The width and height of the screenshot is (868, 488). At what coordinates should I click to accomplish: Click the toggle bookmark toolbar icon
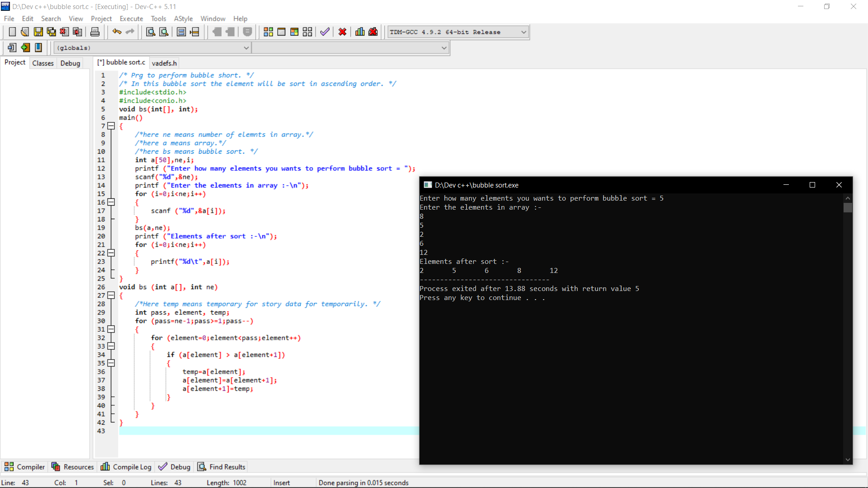click(x=38, y=47)
